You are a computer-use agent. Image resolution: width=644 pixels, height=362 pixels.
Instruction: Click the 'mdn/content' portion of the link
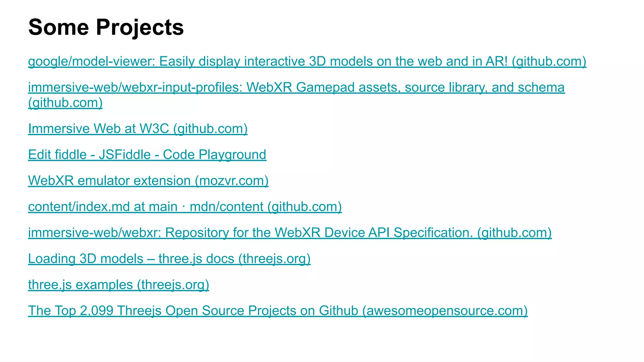tap(227, 207)
